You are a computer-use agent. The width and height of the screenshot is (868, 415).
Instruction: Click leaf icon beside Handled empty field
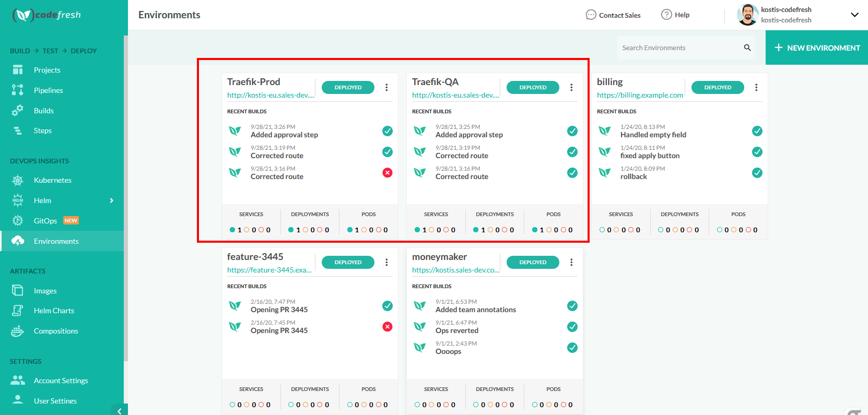605,131
